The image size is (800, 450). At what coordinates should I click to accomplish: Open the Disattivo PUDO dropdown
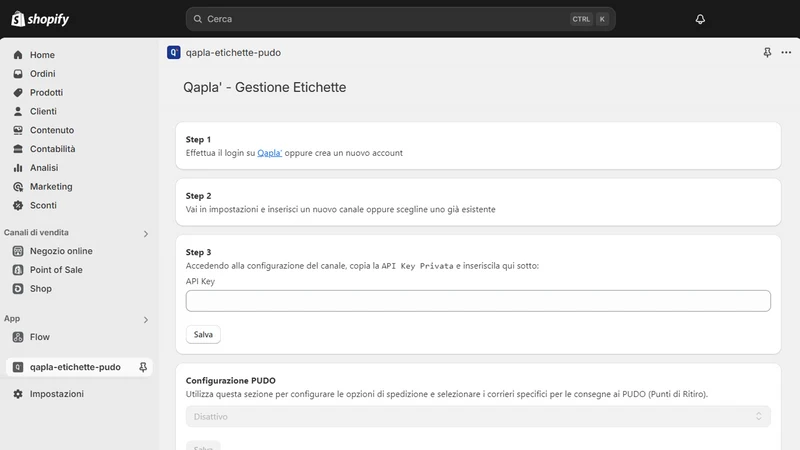478,416
